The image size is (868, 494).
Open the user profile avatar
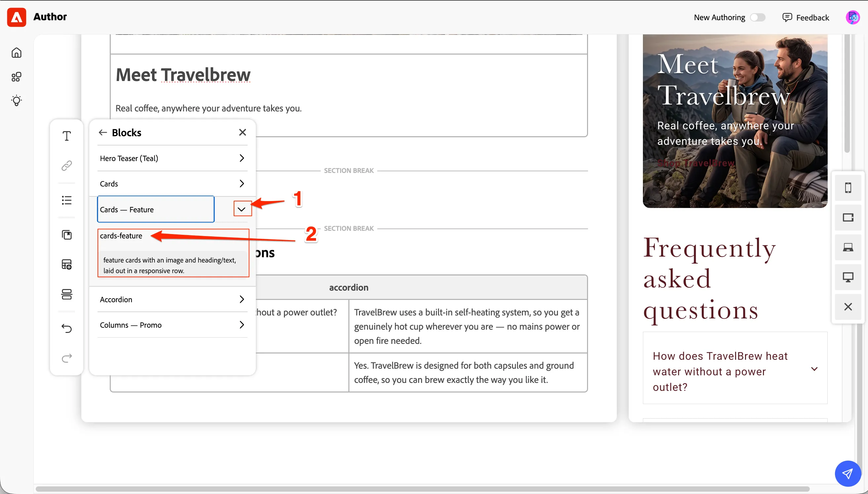[853, 17]
